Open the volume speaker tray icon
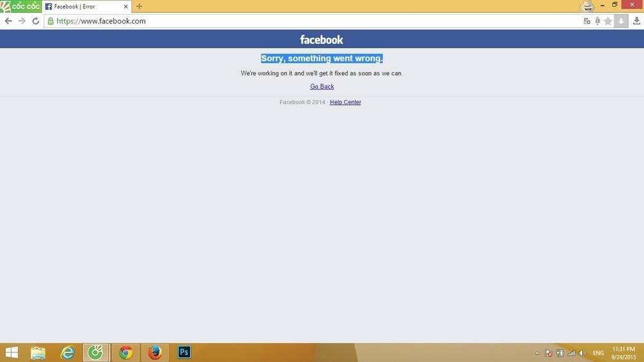 click(583, 353)
